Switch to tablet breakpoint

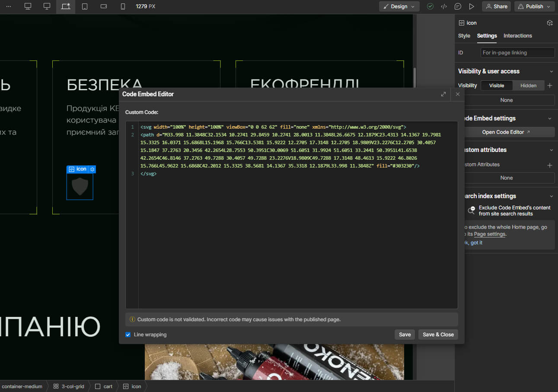click(x=85, y=6)
